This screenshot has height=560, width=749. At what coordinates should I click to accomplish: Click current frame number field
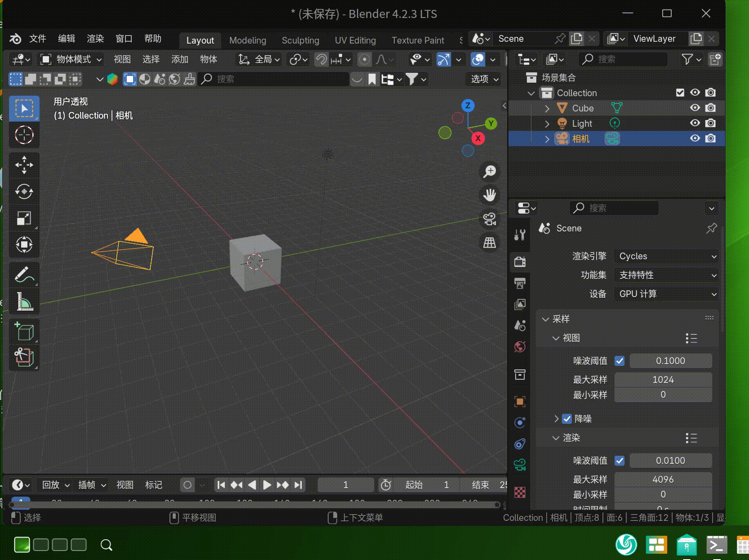pyautogui.click(x=346, y=485)
